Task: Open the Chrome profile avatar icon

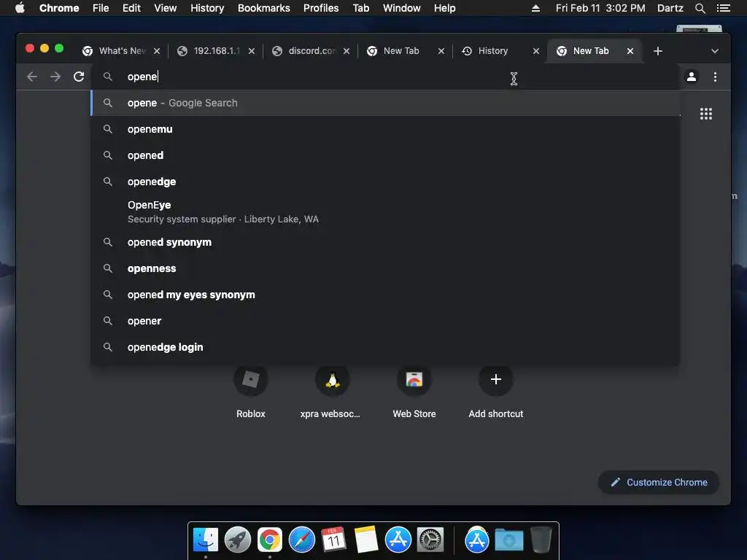Action: [x=692, y=77]
